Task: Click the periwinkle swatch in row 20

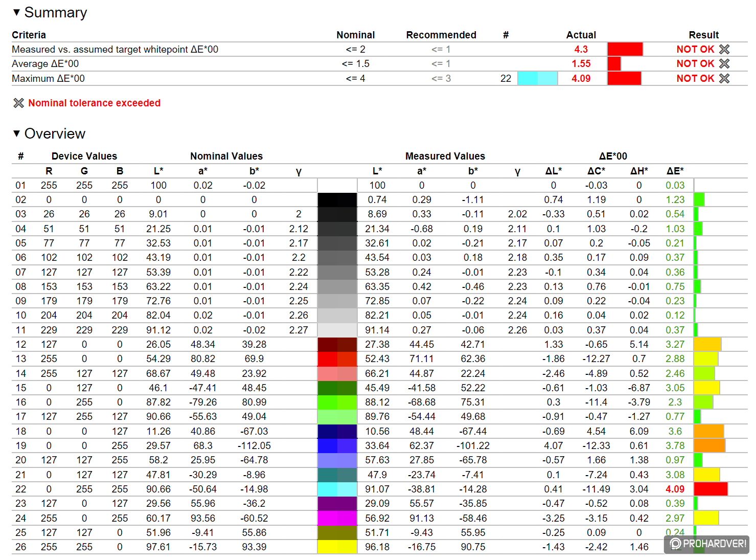Action: click(x=337, y=460)
